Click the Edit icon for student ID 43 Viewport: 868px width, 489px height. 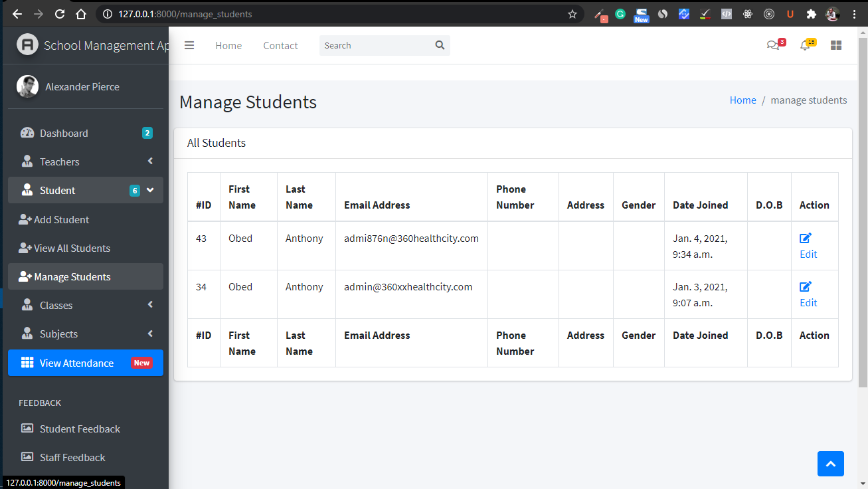tap(805, 237)
